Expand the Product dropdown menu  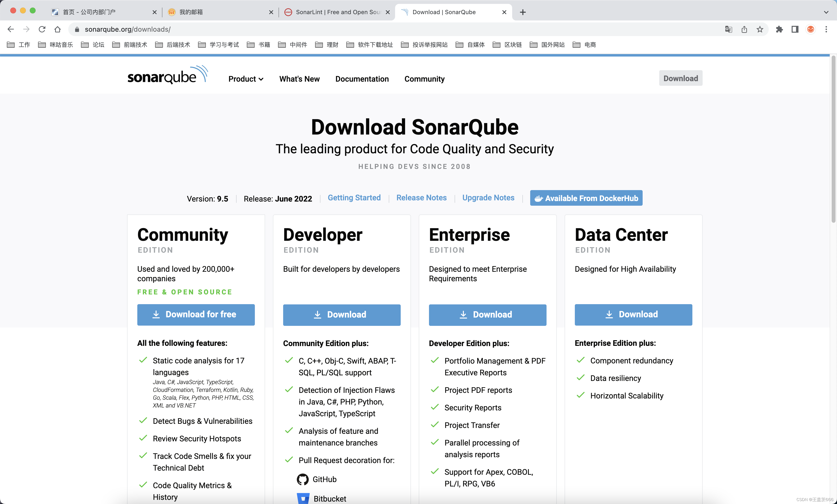click(246, 79)
